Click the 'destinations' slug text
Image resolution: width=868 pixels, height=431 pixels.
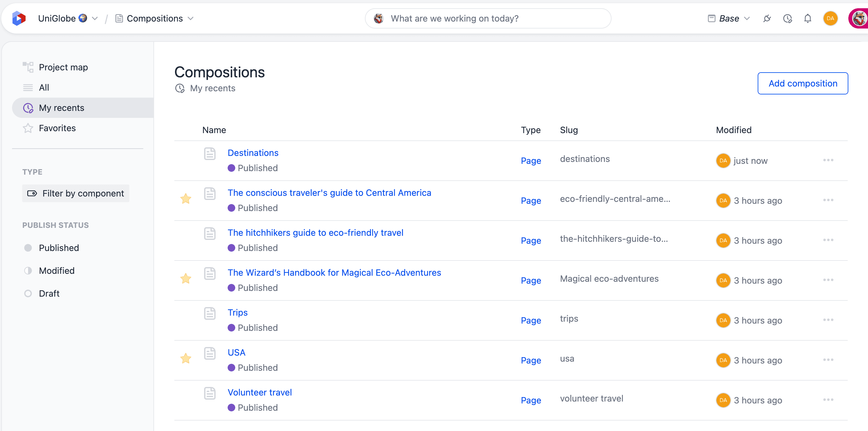pyautogui.click(x=585, y=159)
